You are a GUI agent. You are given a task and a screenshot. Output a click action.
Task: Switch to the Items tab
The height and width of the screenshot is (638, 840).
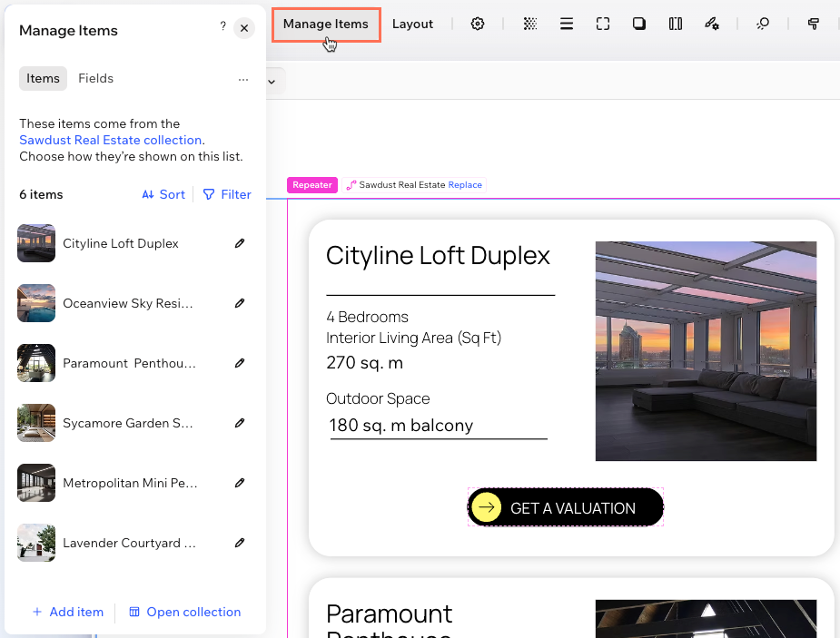[43, 78]
